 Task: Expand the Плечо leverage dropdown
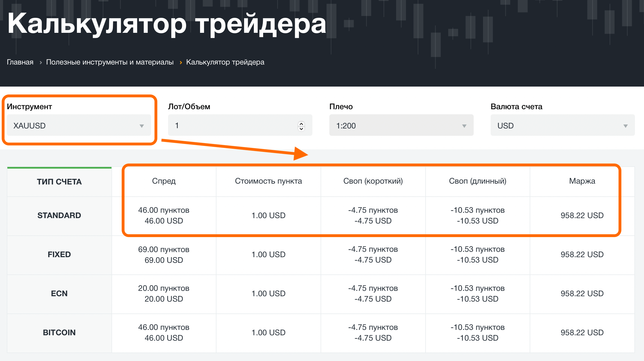401,125
